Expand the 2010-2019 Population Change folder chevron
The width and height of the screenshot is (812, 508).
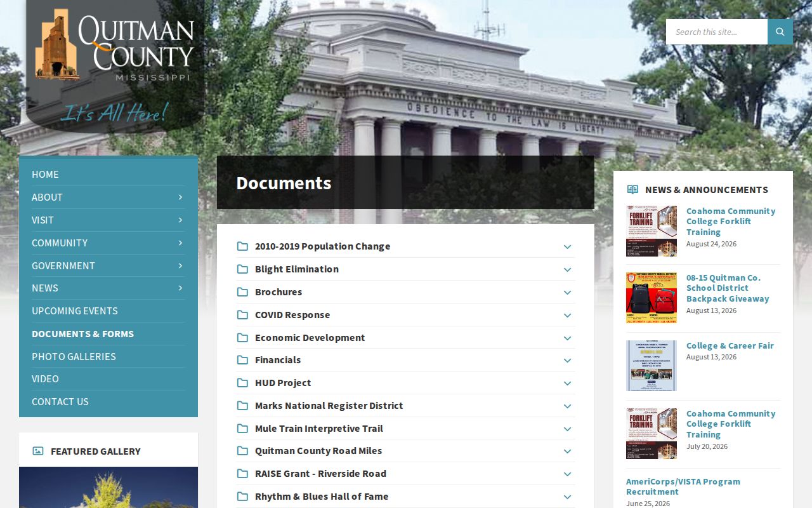[x=567, y=247]
